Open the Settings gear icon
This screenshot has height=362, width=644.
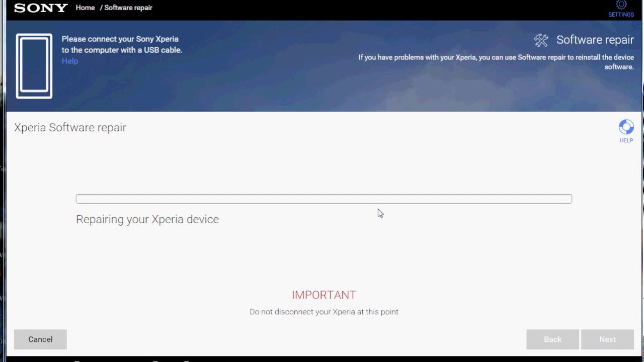coord(621,6)
